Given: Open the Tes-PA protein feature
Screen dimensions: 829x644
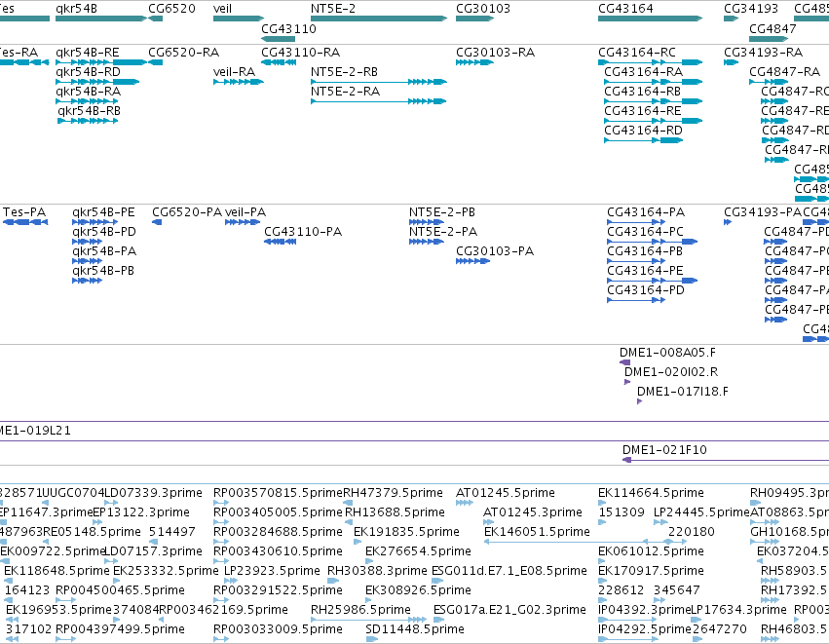Looking at the screenshot, I should [x=25, y=222].
